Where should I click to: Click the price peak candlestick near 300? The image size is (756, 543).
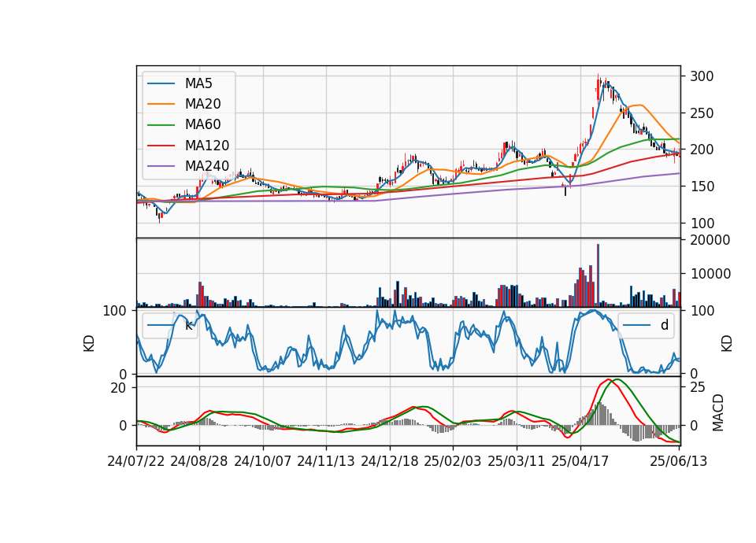pyautogui.click(x=598, y=87)
